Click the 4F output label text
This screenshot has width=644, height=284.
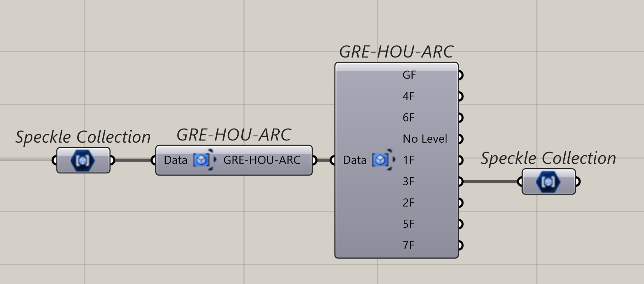pyautogui.click(x=408, y=96)
